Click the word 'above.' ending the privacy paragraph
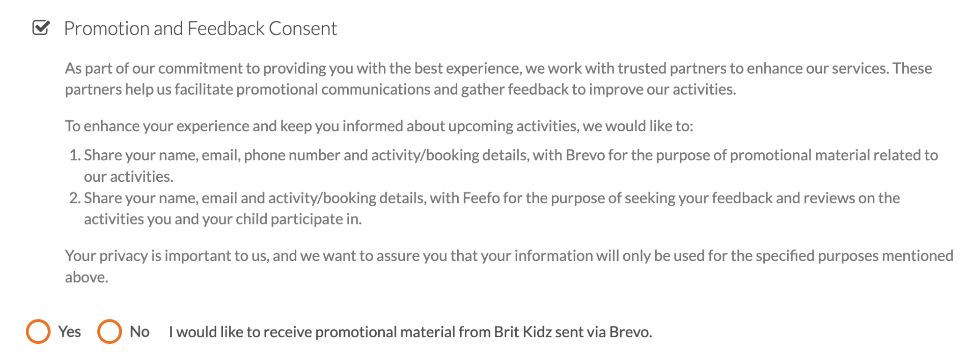The height and width of the screenshot is (357, 980). click(87, 277)
